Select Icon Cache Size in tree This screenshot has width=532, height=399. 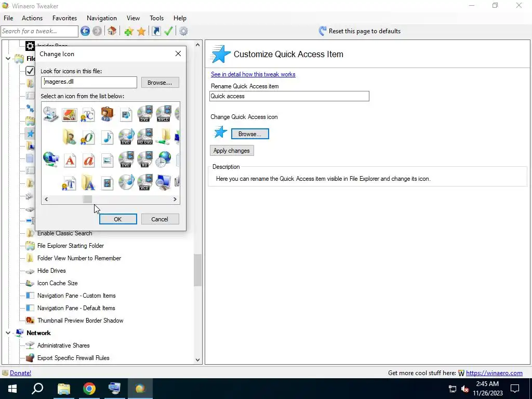tap(57, 283)
